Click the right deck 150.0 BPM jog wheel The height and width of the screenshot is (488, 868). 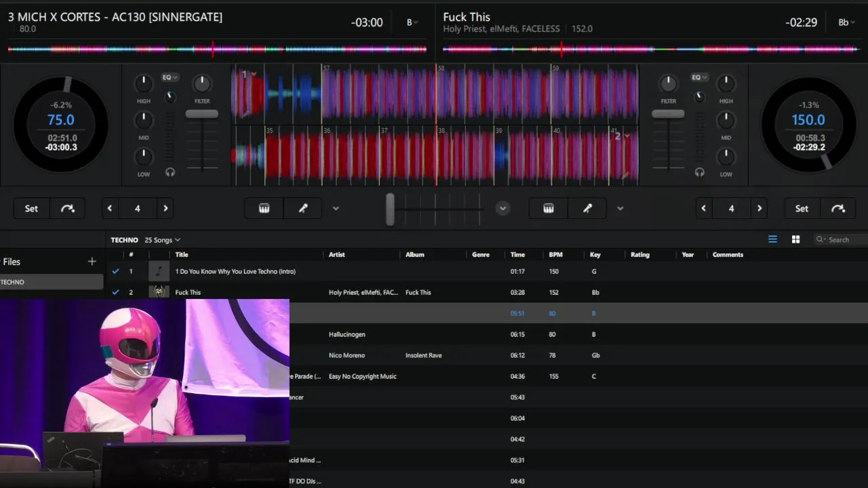(x=809, y=125)
